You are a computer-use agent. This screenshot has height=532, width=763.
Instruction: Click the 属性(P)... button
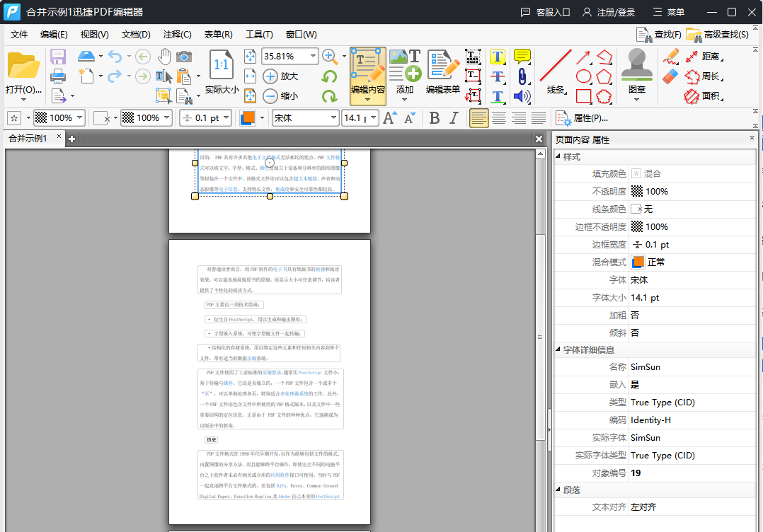(583, 118)
